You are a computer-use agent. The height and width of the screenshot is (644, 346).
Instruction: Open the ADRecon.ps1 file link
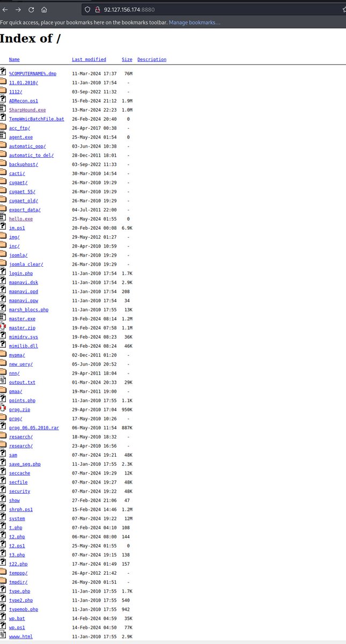tap(24, 101)
